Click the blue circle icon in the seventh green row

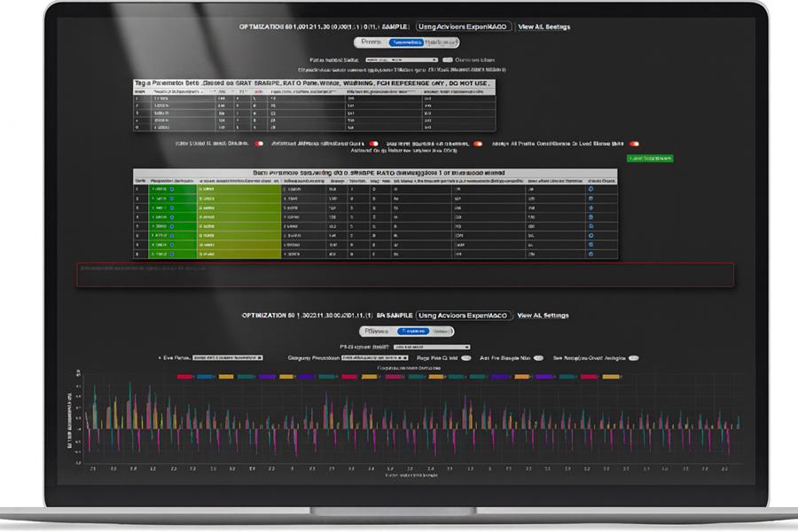pyautogui.click(x=171, y=245)
